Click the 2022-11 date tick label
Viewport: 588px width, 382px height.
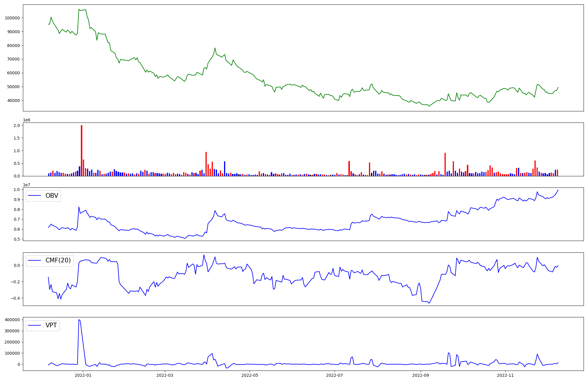505,375
